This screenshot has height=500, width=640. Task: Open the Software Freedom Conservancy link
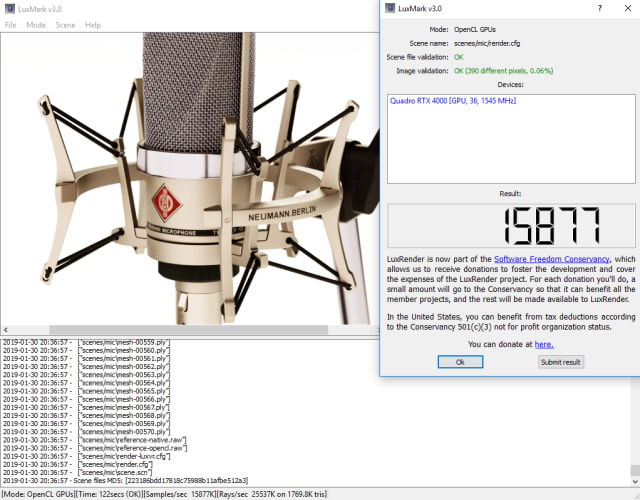click(551, 259)
